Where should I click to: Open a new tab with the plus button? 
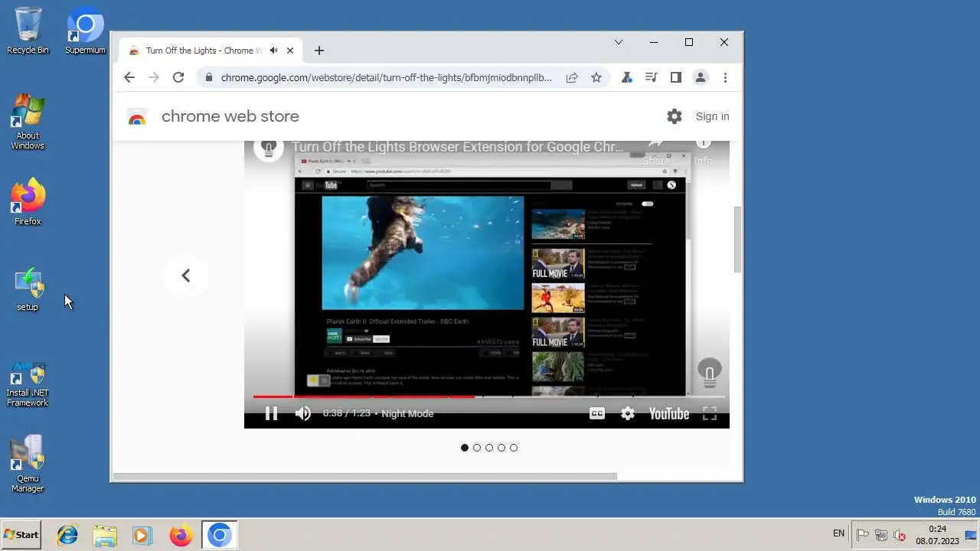click(319, 51)
